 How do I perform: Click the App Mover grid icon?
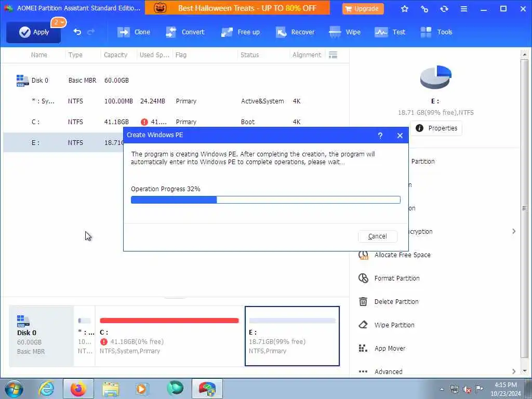[x=363, y=349]
